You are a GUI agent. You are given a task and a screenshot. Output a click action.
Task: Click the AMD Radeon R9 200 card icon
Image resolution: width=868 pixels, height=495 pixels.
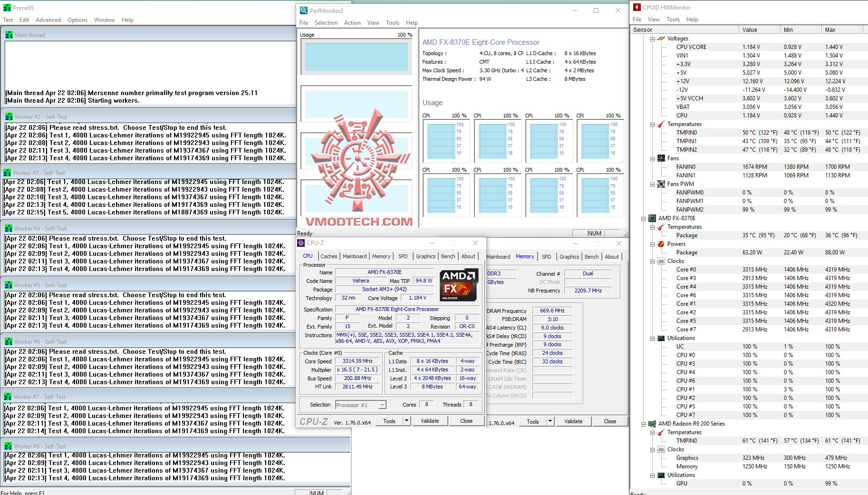[x=652, y=424]
